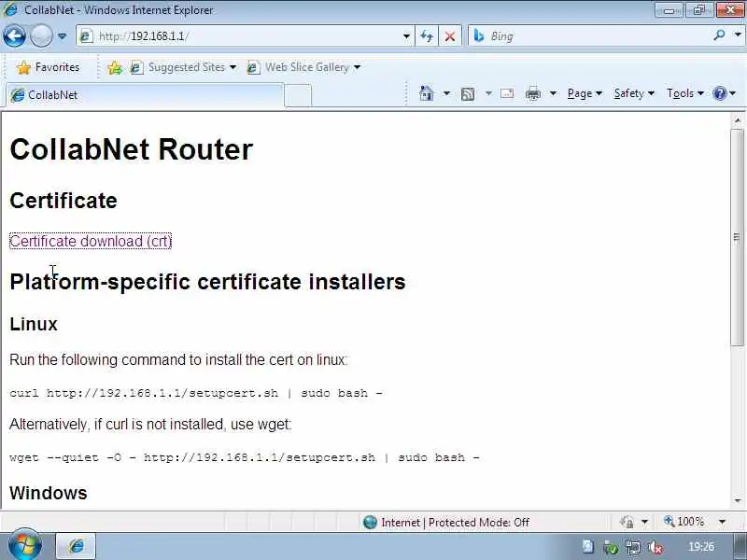Click the 100% zoom level button
Viewport: 747px width, 560px height.
(684, 522)
